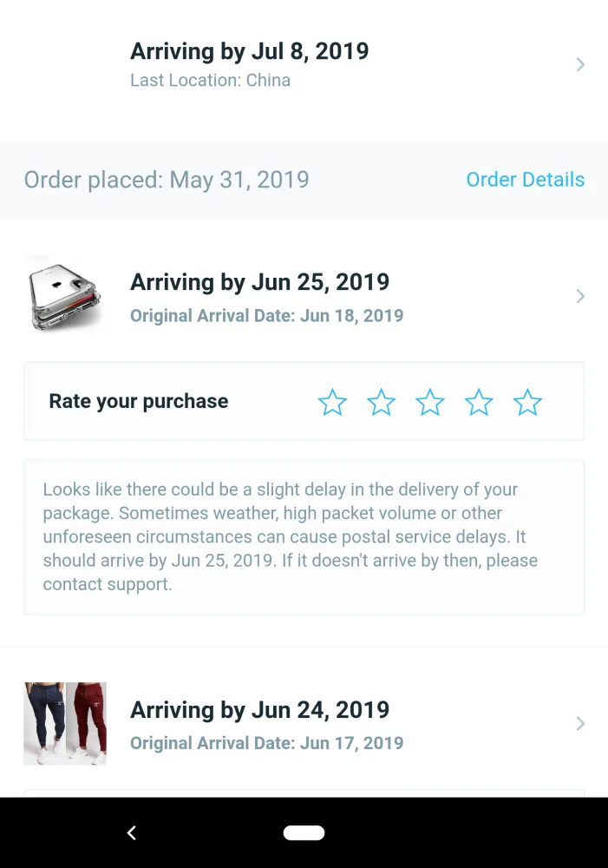View the Arriving by Jun 24 shipment
Viewport: 608px width, 868px height.
click(x=259, y=710)
